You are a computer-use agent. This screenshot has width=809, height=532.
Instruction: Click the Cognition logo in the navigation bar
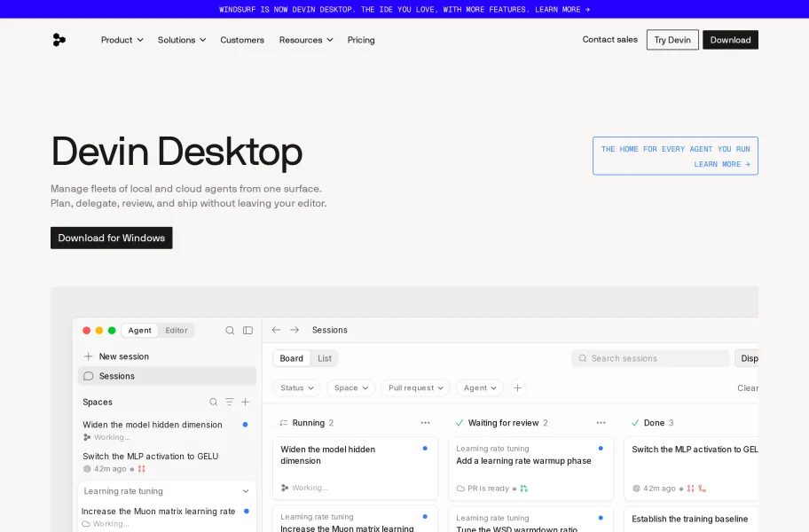(x=59, y=40)
